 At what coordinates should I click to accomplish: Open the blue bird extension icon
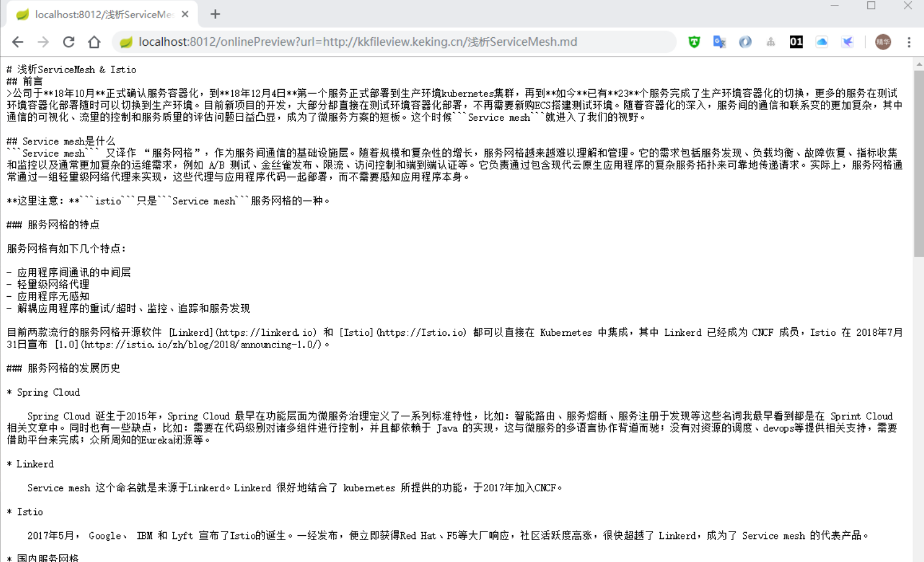coord(847,42)
